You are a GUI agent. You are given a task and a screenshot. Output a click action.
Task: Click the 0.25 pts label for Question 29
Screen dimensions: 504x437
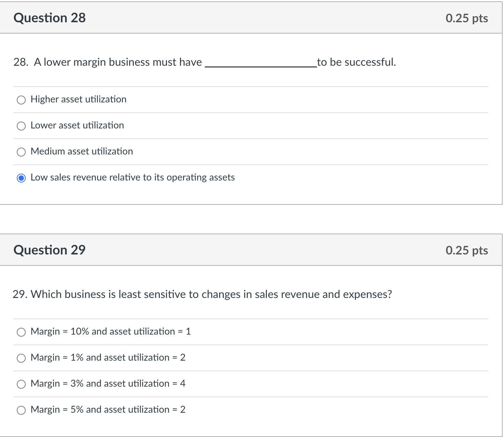[467, 250]
